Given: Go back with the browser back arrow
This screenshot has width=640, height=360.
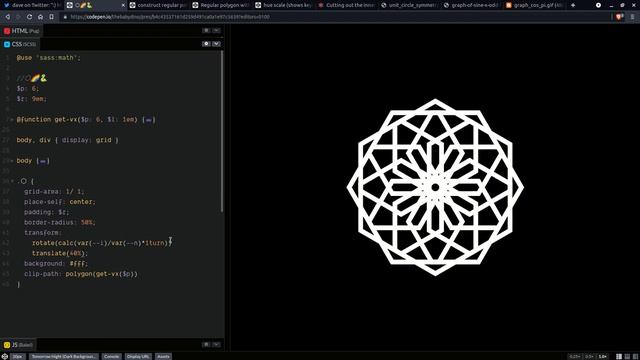Looking at the screenshot, I should tap(8, 17).
